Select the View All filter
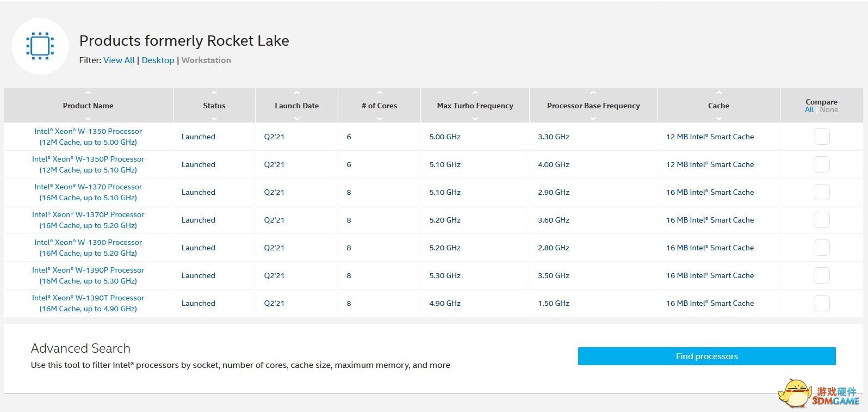This screenshot has height=412, width=868. (x=119, y=60)
